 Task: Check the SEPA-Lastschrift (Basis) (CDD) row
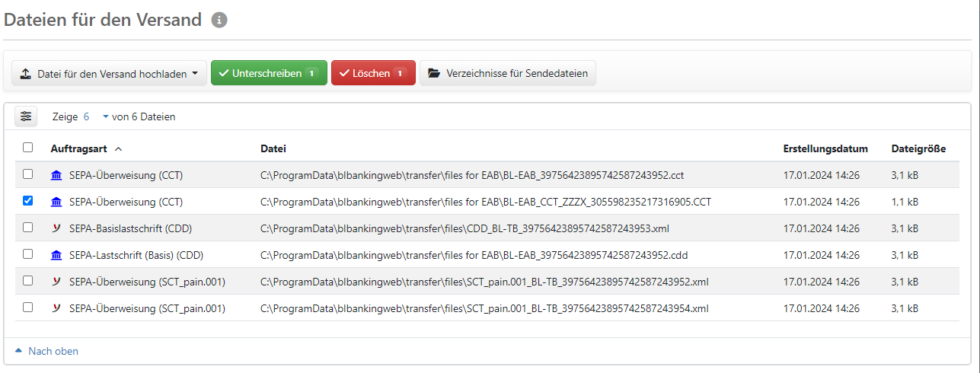pos(28,254)
